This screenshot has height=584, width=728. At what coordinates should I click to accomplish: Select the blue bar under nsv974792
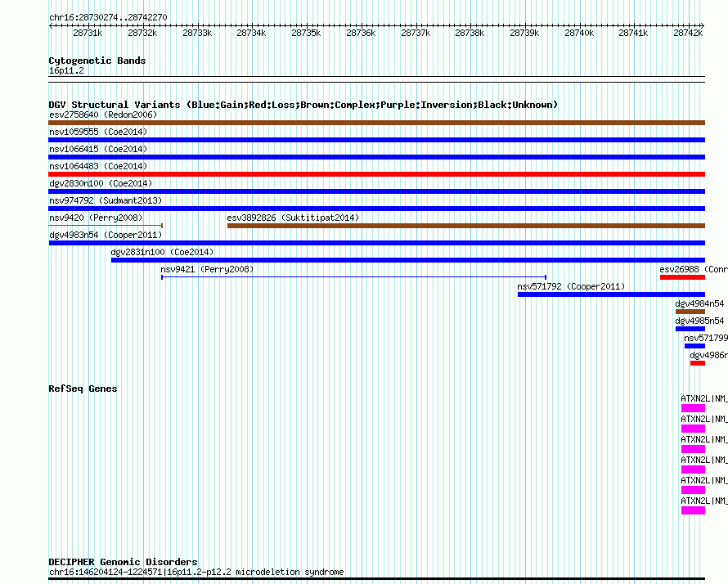pos(376,209)
